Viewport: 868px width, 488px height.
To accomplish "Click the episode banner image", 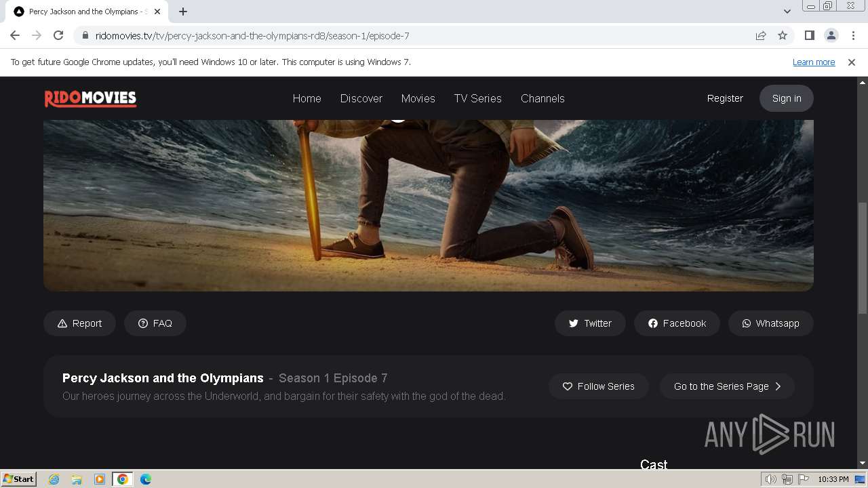I will point(429,205).
